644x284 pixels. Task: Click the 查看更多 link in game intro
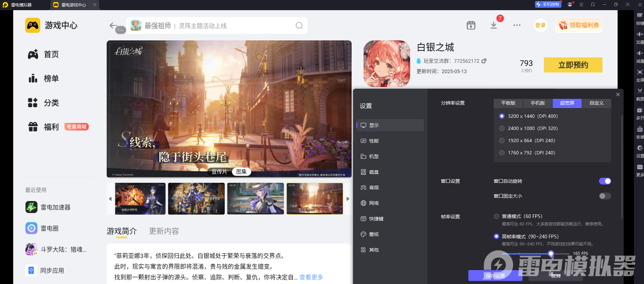311,277
